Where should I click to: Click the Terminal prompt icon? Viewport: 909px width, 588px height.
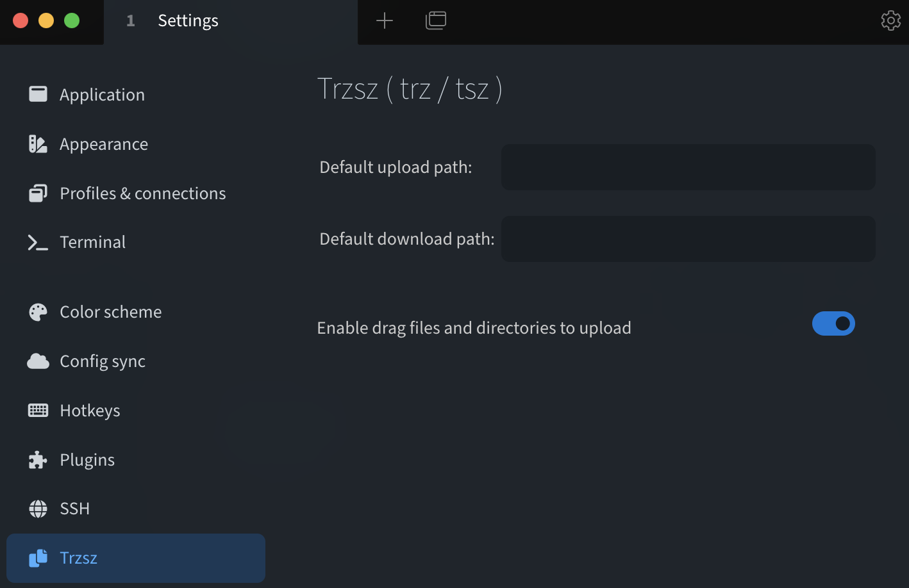click(38, 242)
